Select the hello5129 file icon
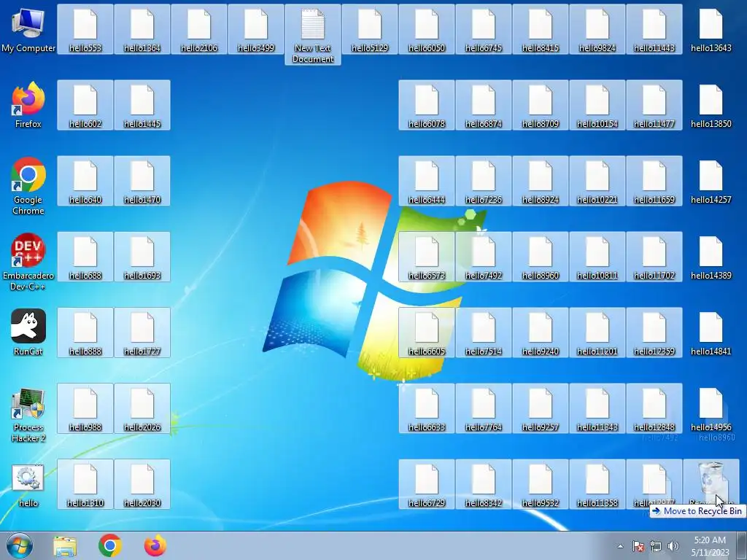The height and width of the screenshot is (560, 747). [370, 29]
